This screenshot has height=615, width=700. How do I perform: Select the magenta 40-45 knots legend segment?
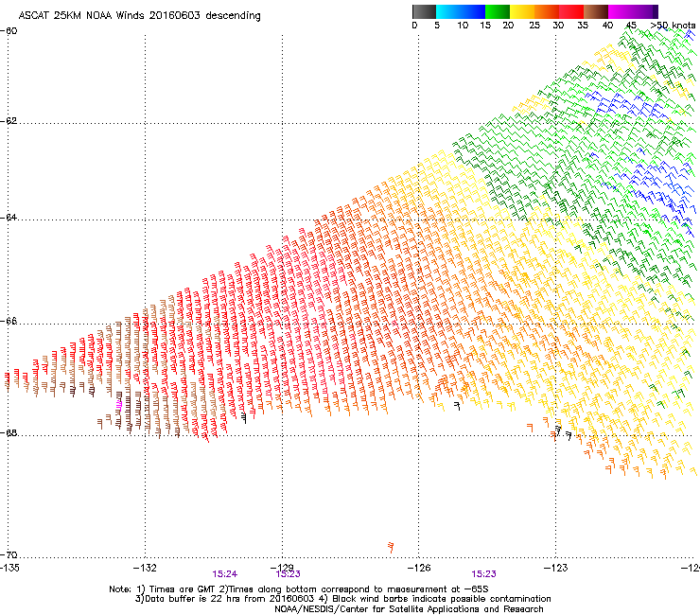tap(621, 11)
